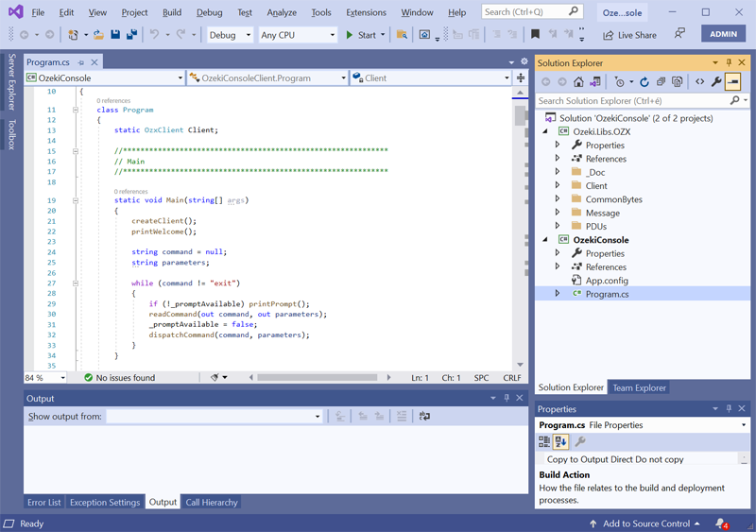Collapse All in Solution Explorer toolbar

pos(661,82)
